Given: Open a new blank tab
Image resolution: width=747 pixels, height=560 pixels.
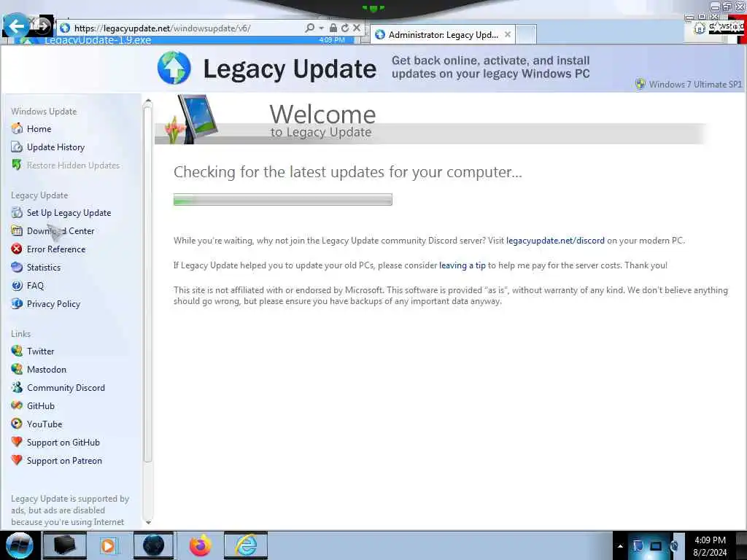Looking at the screenshot, I should (526, 35).
